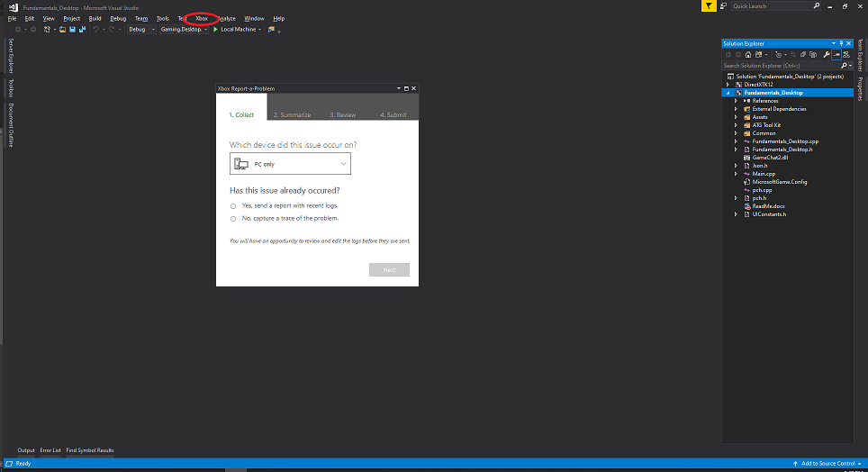Click the Properties wrench icon
Viewport: 868px width, 472px height.
coord(827,54)
